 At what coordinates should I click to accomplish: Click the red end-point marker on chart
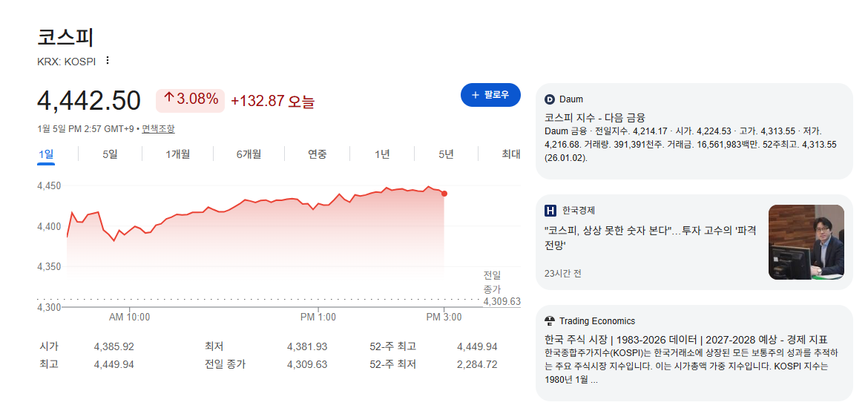444,194
